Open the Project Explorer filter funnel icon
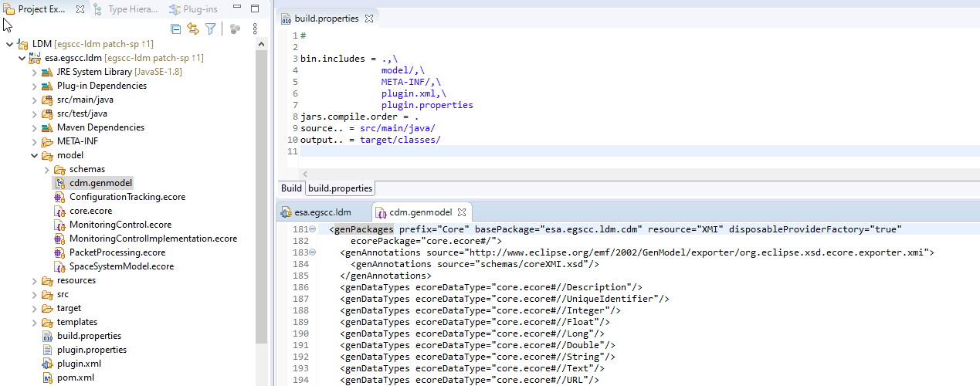This screenshot has height=386, width=980. pyautogui.click(x=210, y=29)
